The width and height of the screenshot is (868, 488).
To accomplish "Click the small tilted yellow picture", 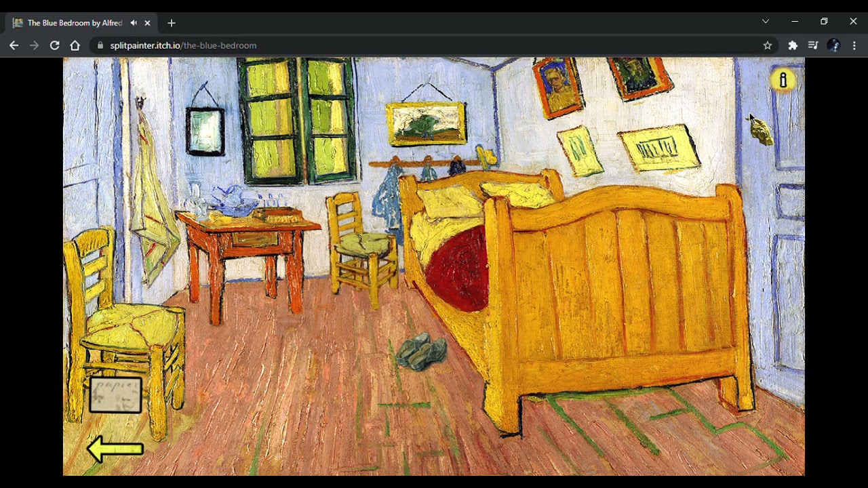I will pyautogui.click(x=580, y=151).
